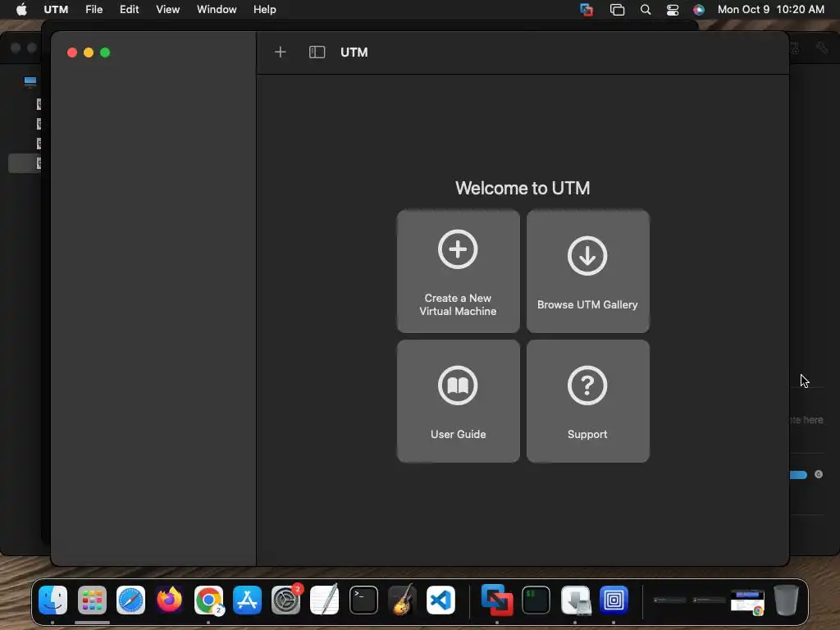Click the UTM icon in the Dock

pos(614,600)
